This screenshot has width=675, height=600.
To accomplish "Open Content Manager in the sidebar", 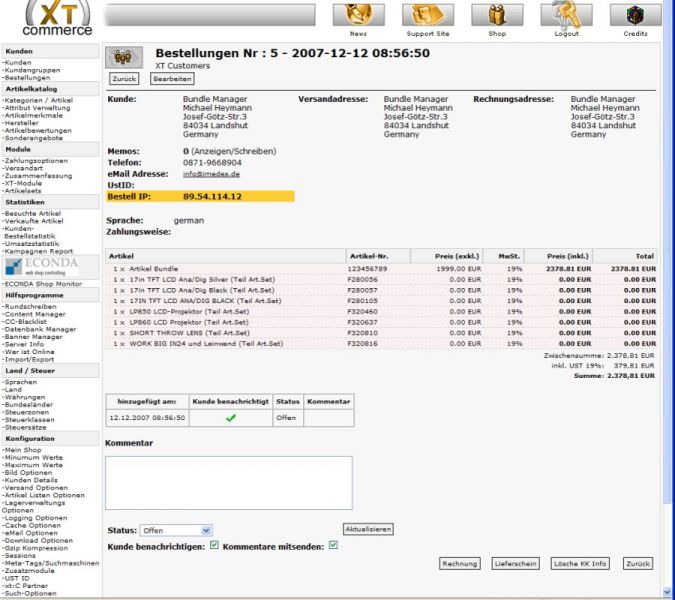I will [x=34, y=314].
